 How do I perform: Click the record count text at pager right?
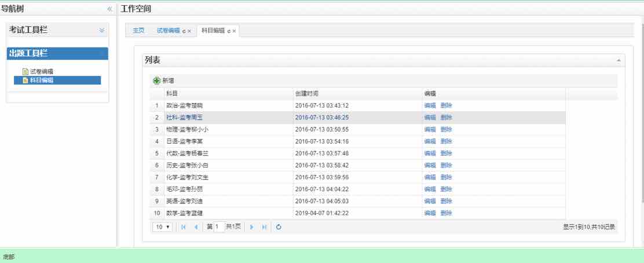(589, 227)
